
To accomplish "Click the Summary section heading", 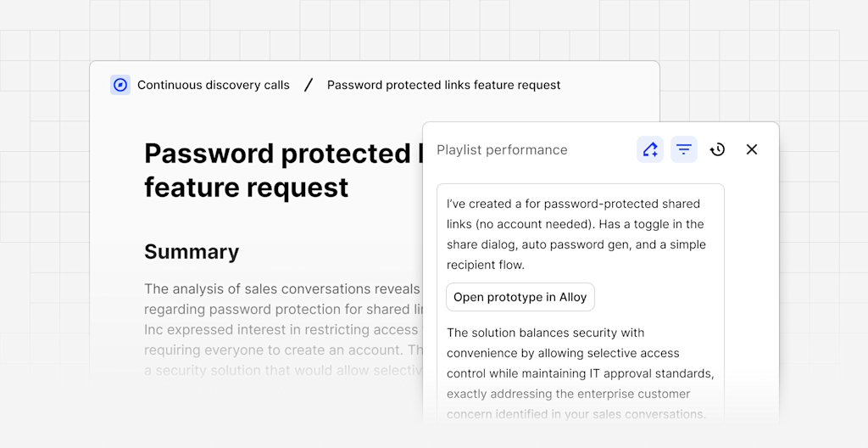I will click(x=192, y=252).
